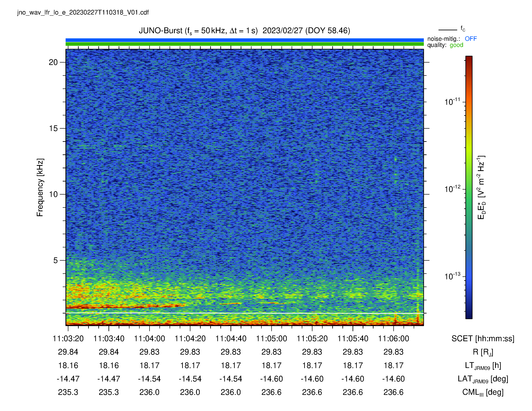Click the fc legend line sample

tap(448, 30)
